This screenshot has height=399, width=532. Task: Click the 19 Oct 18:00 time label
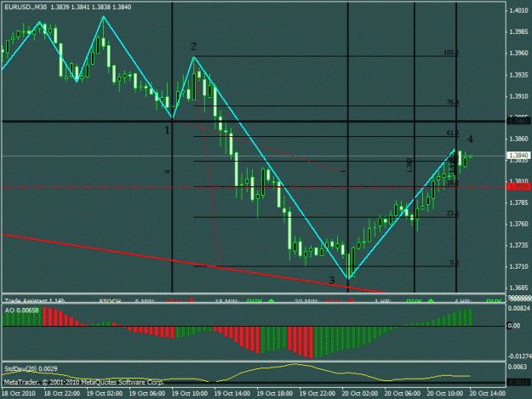(x=274, y=393)
